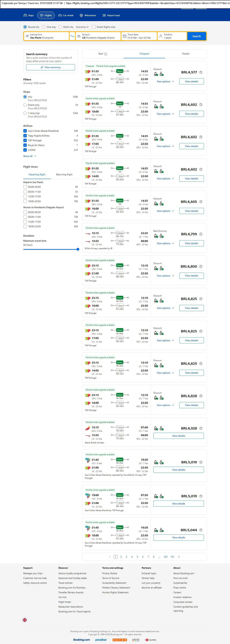230x644 pixels.
Task: Switch to the Fastest sorting tab
Action: click(186, 54)
